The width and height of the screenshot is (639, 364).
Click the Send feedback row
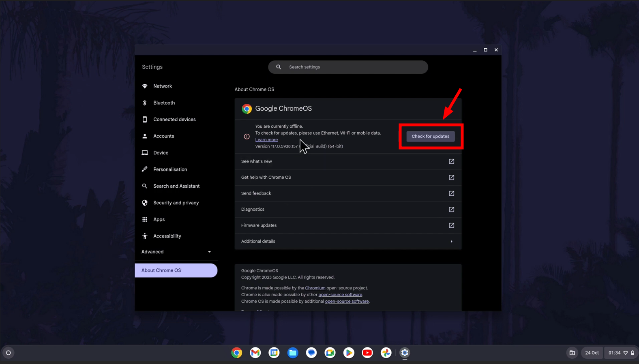(x=348, y=193)
